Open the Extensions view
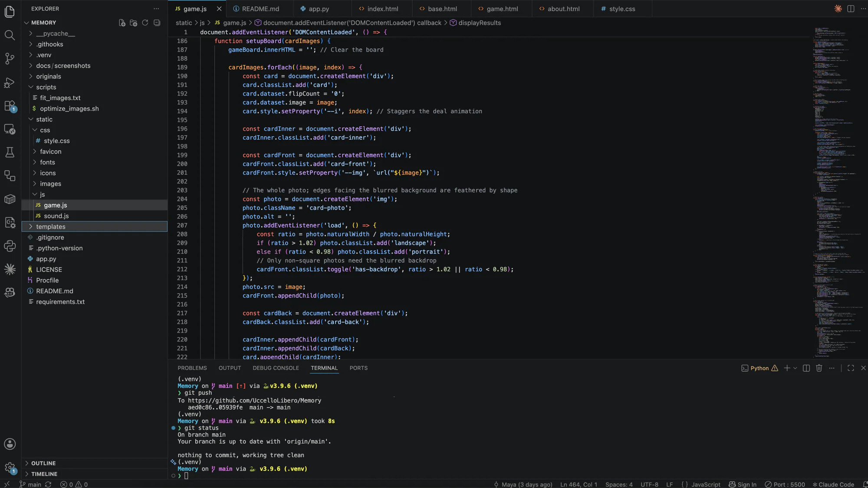This screenshot has height=488, width=868. (10, 106)
